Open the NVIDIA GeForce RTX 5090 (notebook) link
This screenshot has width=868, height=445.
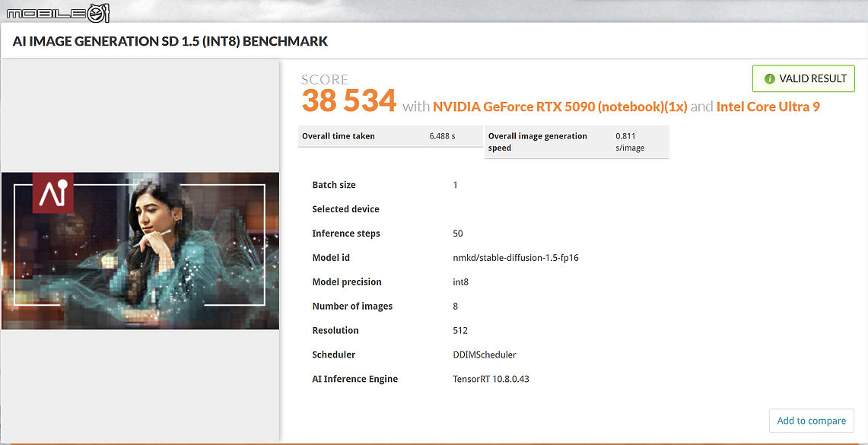point(560,106)
